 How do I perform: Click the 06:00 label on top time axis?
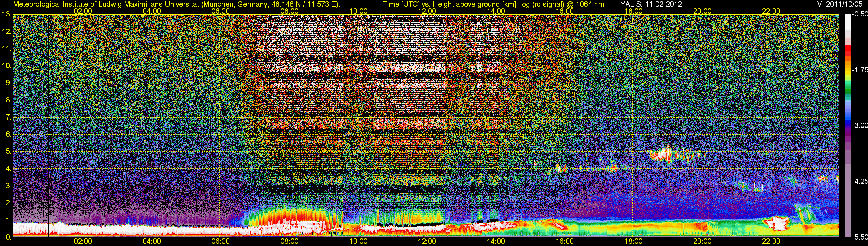tap(220, 11)
